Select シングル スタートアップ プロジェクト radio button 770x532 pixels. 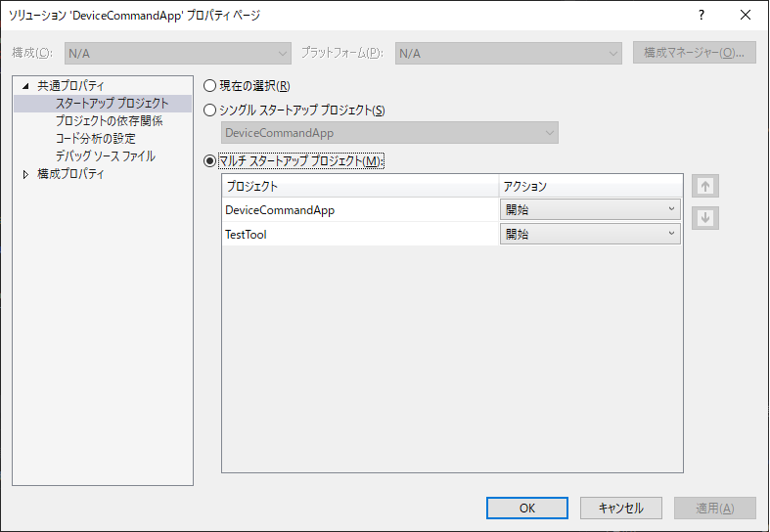point(209,110)
